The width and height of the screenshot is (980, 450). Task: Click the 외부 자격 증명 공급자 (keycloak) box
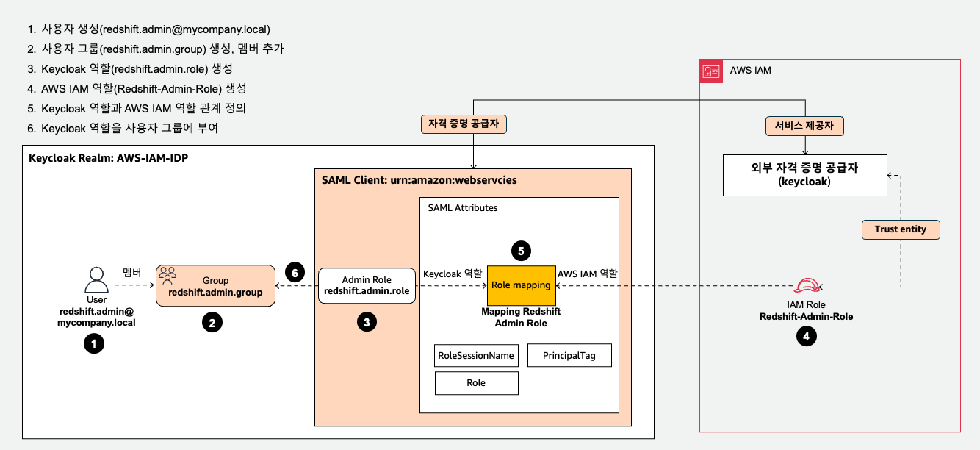805,175
